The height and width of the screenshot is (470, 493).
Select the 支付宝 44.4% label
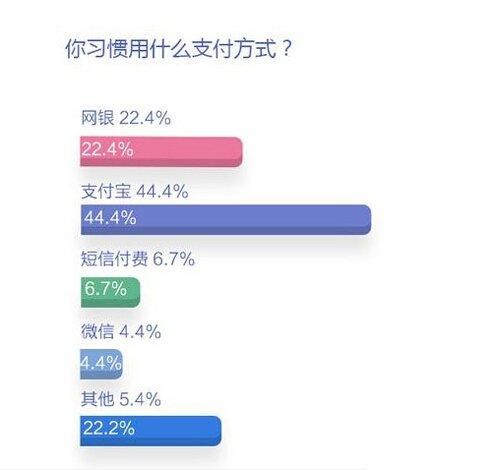click(135, 191)
